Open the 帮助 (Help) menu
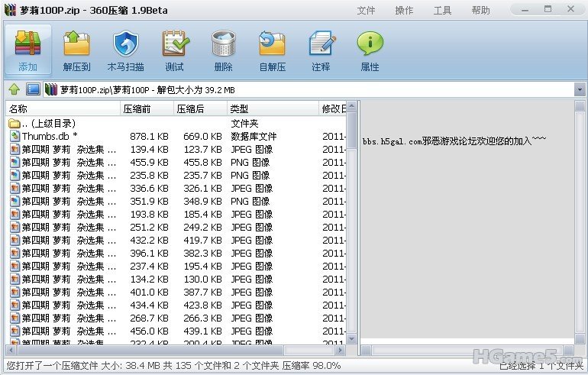 (481, 11)
